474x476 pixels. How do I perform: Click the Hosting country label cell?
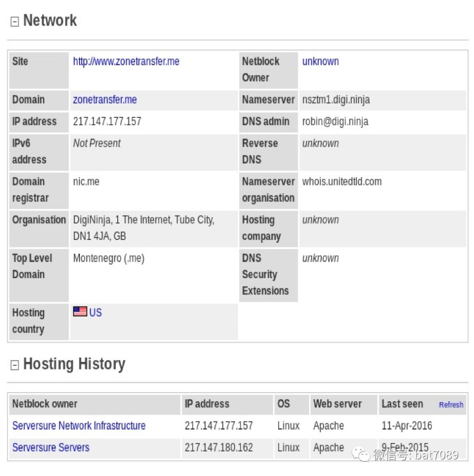[x=39, y=321]
